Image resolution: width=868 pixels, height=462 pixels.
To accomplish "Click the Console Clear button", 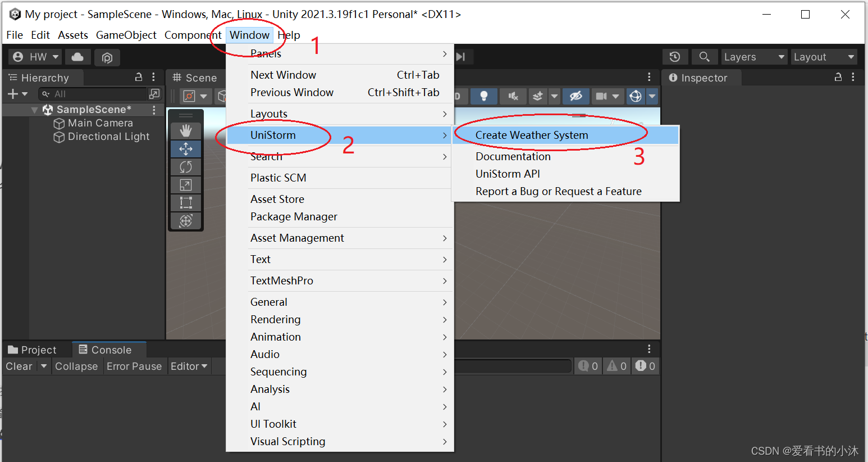I will pyautogui.click(x=19, y=366).
